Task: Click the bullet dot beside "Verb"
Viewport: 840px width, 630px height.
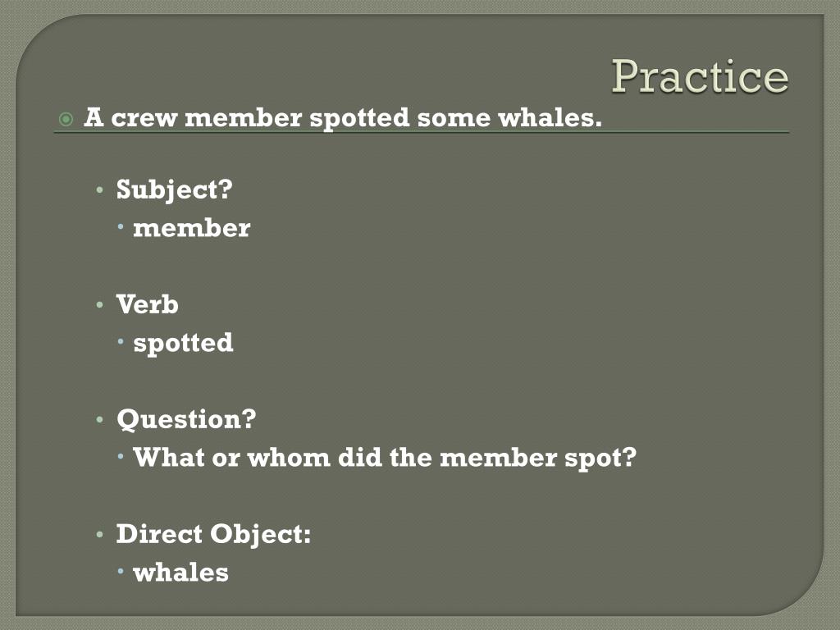Action: [99, 305]
